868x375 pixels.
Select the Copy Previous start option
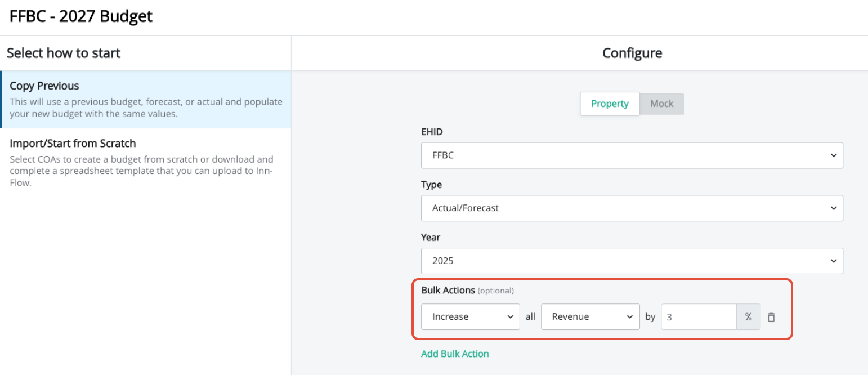(x=146, y=99)
